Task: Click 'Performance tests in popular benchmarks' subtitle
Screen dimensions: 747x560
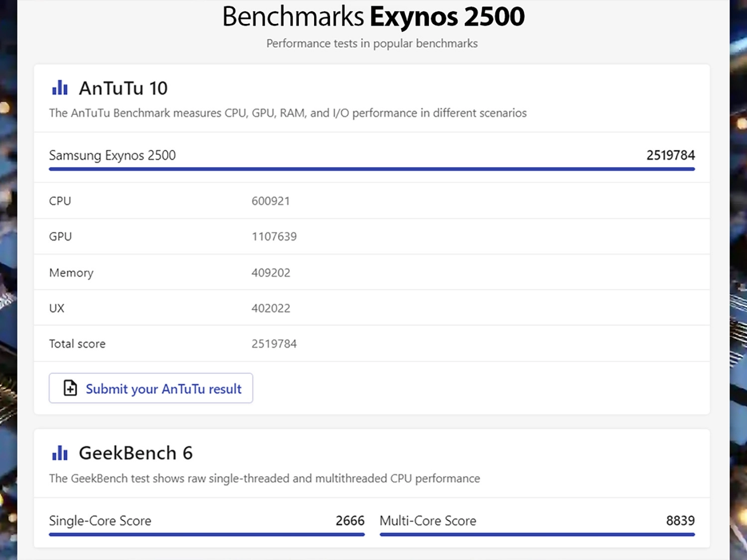Action: tap(372, 43)
